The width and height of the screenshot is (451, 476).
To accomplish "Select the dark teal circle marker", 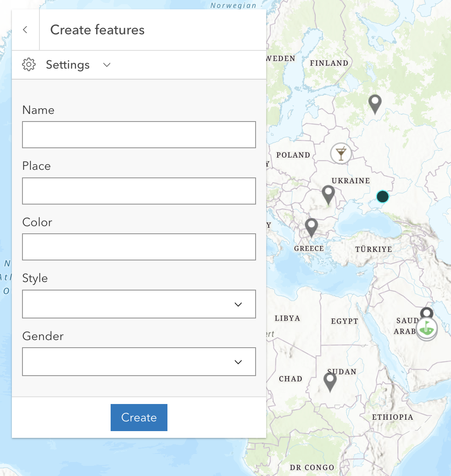I will point(382,196).
